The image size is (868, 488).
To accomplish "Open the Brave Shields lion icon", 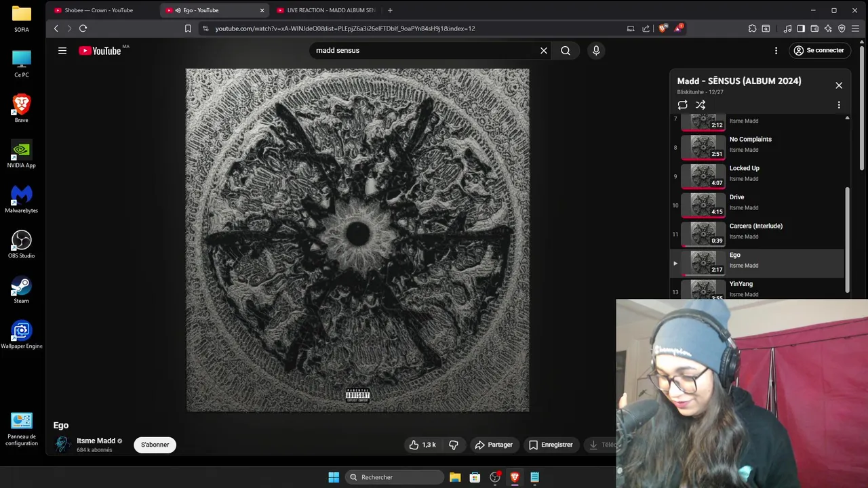I will coord(663,28).
